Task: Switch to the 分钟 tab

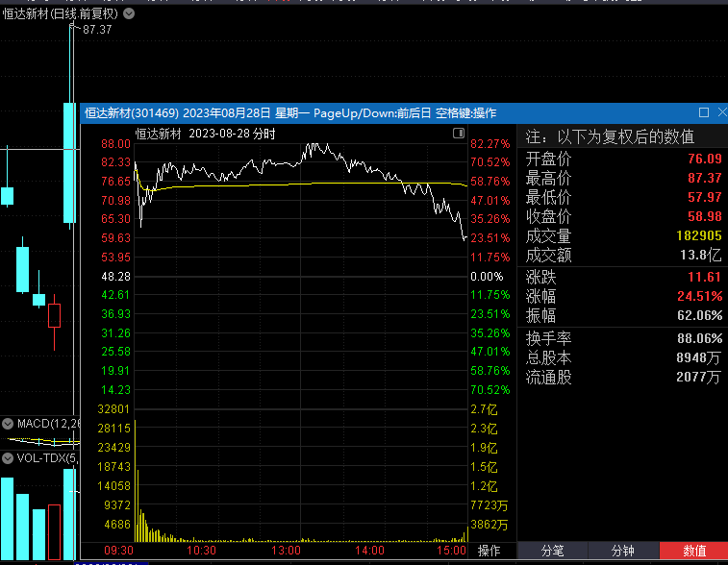Action: (622, 551)
